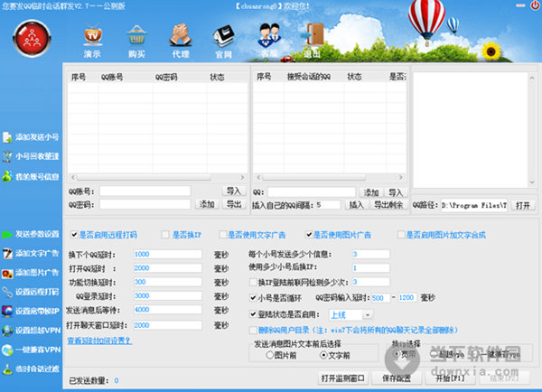Viewport: 542px width, 392px height.
Task: Click the QQ路径 path field
Action: click(474, 205)
